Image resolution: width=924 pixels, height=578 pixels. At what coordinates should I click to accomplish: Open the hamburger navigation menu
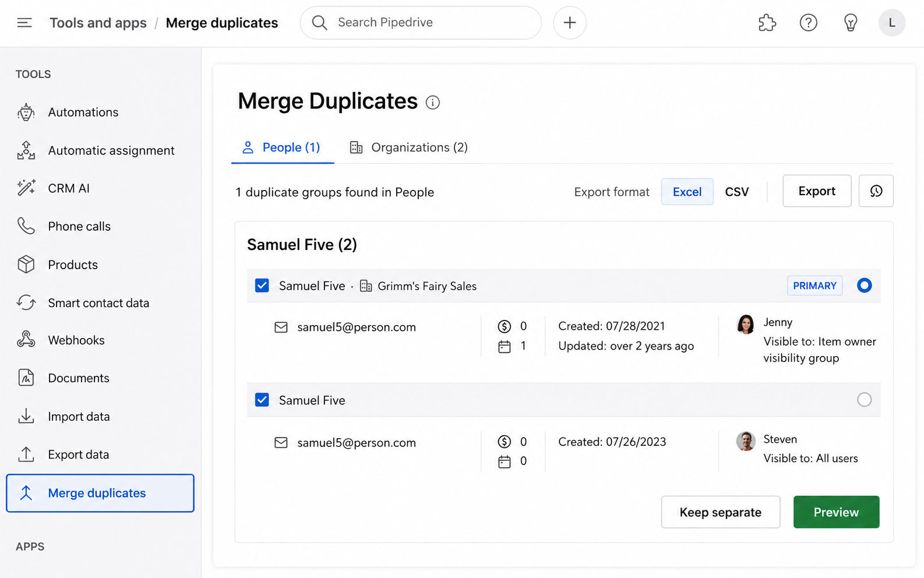[x=24, y=23]
